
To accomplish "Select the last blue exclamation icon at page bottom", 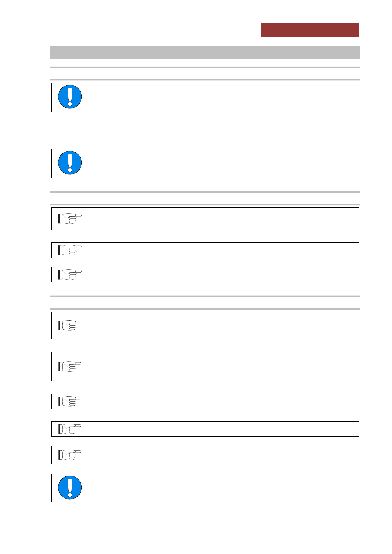I will [70, 487].
